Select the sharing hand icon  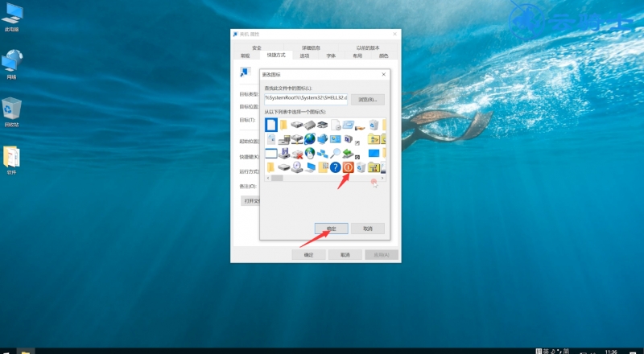click(x=361, y=127)
